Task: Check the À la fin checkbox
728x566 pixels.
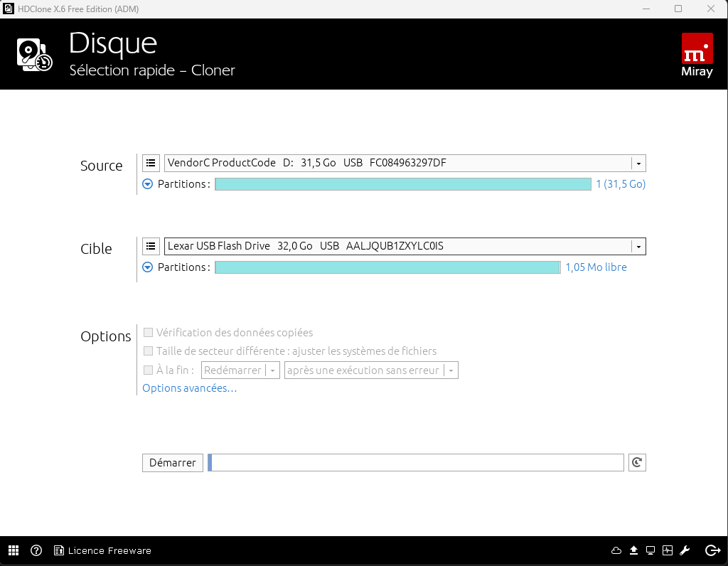Action: click(149, 370)
